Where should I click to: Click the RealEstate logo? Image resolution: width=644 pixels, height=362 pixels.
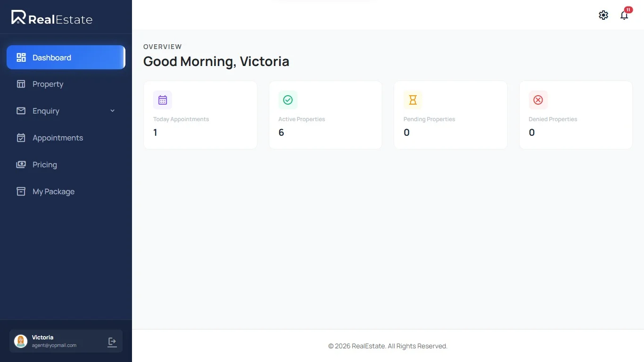52,18
